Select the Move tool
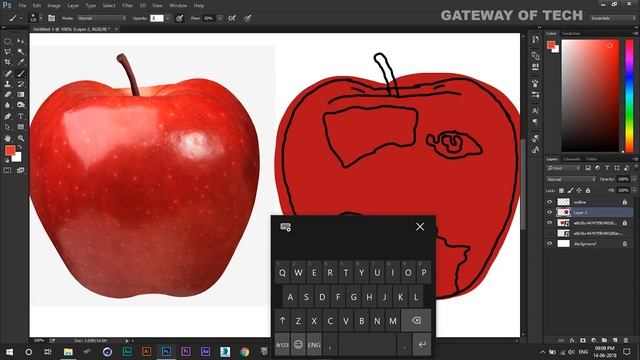Image resolution: width=640 pixels, height=360 pixels. coord(20,41)
